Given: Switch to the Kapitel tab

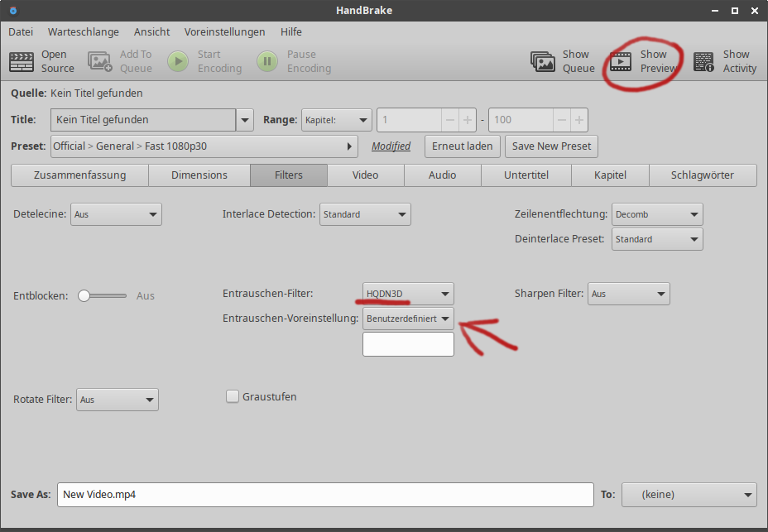Looking at the screenshot, I should (610, 175).
